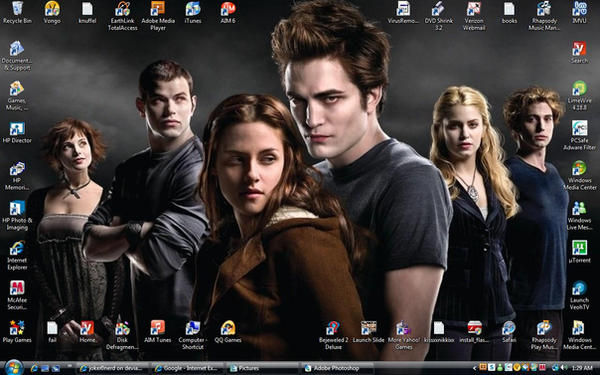Open Bejeweled 2 Deluxe shortcut
This screenshot has width=600, height=375.
[x=333, y=335]
